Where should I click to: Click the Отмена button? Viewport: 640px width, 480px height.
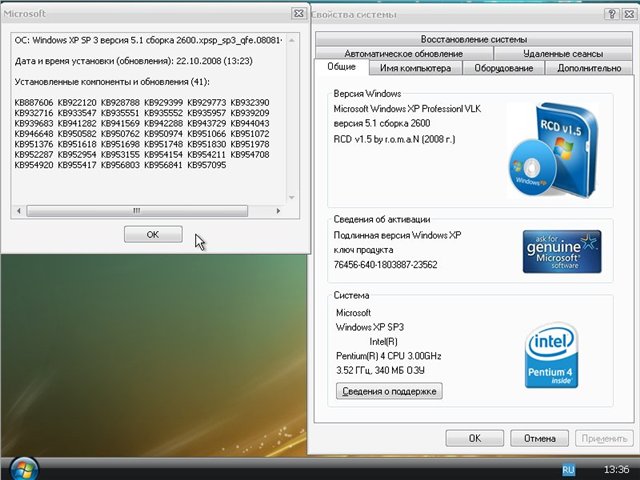point(540,438)
